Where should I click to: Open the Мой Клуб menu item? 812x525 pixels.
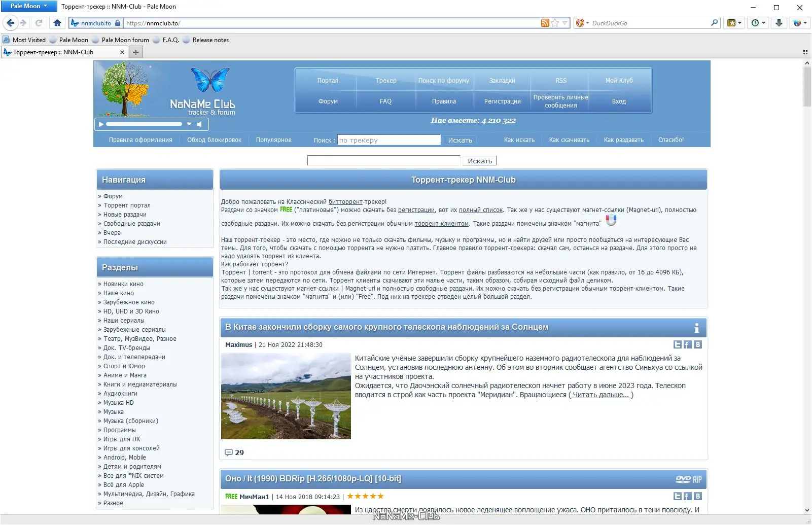619,81
